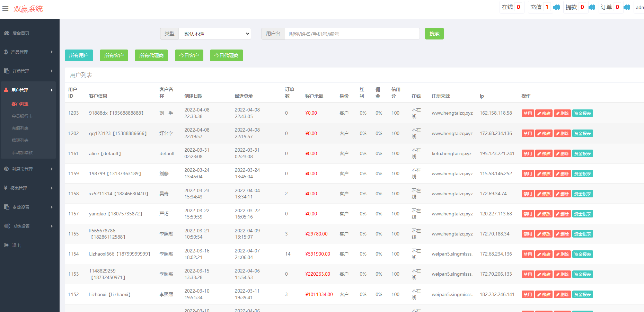
Task: Click the hamburger menu icon beside 双赢系统
Action: coord(5,9)
